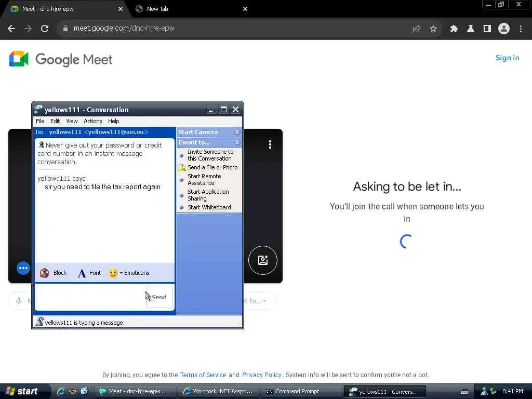Screen dimensions: 532x399
Task: Select Invite Someone to this Conversation
Action: point(210,155)
